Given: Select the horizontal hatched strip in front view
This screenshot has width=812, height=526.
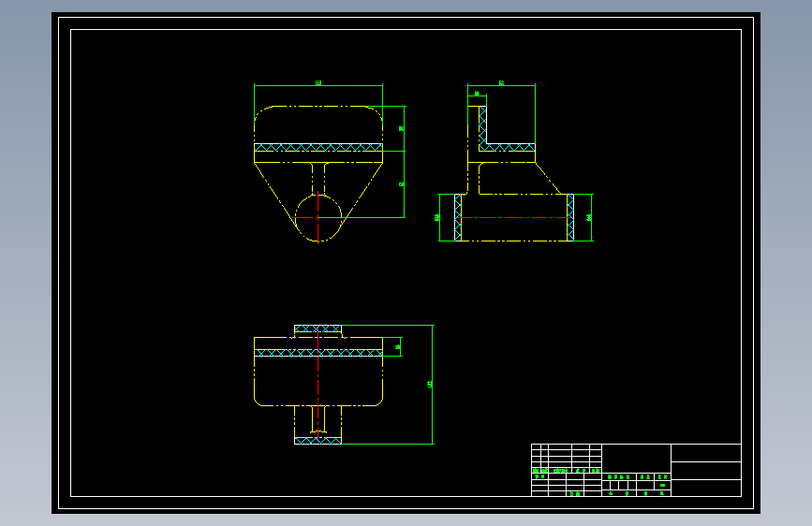Looking at the screenshot, I should 318,148.
